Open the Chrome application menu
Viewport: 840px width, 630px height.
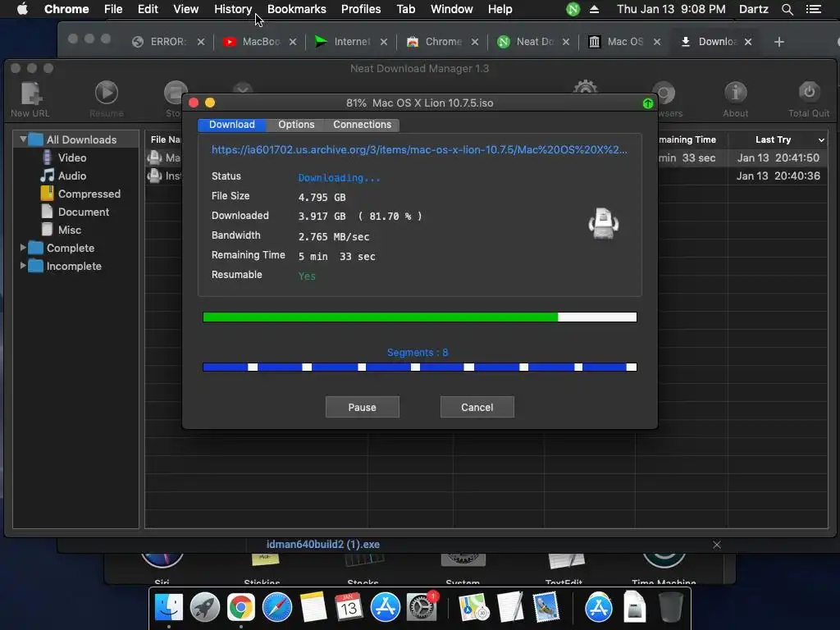click(66, 9)
